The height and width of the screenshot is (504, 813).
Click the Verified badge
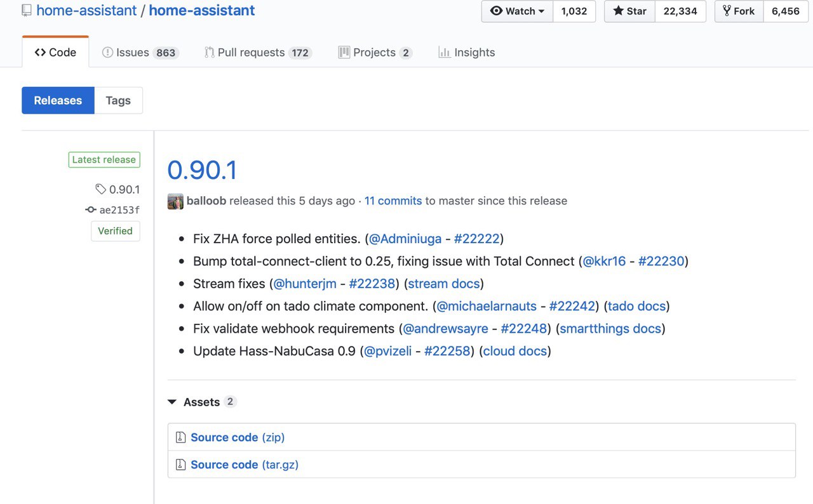115,231
